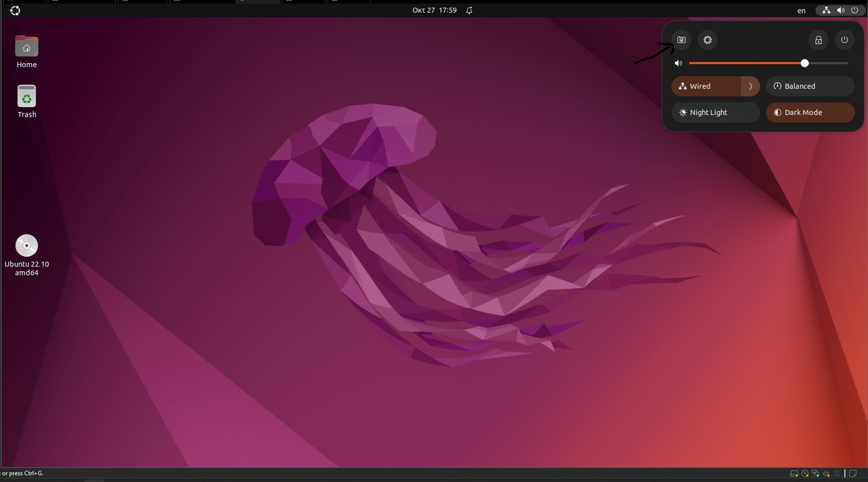Adjust the volume slider in quick settings
This screenshot has height=482, width=868.
click(769, 63)
